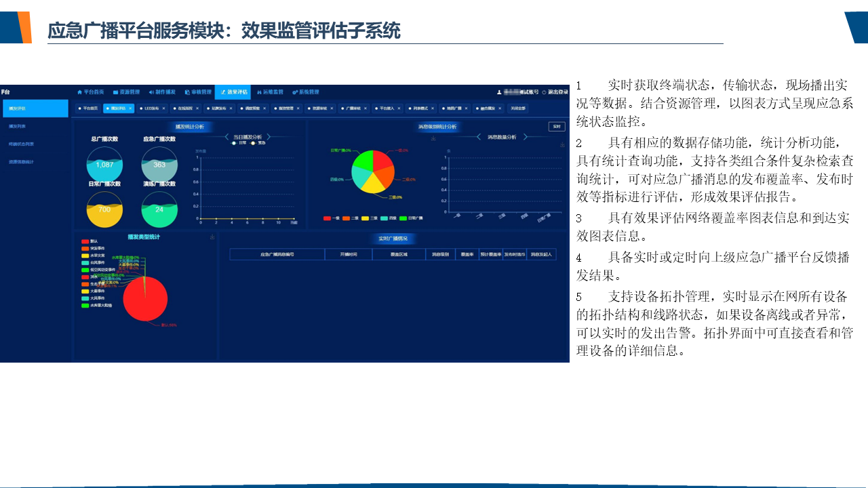Open 终端状态列表 in the left sidebar

tap(22, 144)
